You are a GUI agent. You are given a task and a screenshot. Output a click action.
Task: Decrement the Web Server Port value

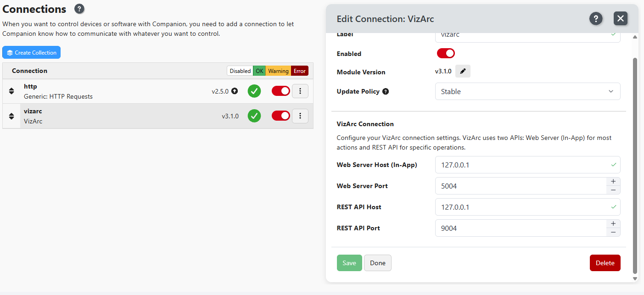tap(613, 190)
